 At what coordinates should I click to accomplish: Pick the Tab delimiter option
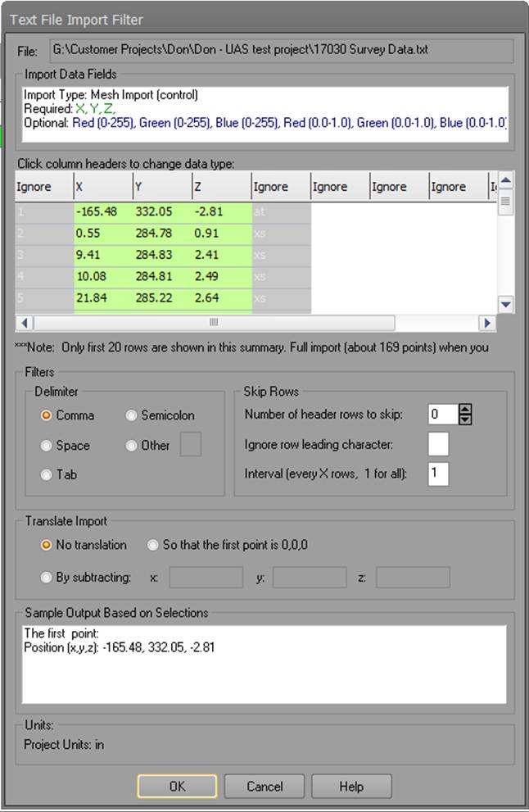pos(47,474)
